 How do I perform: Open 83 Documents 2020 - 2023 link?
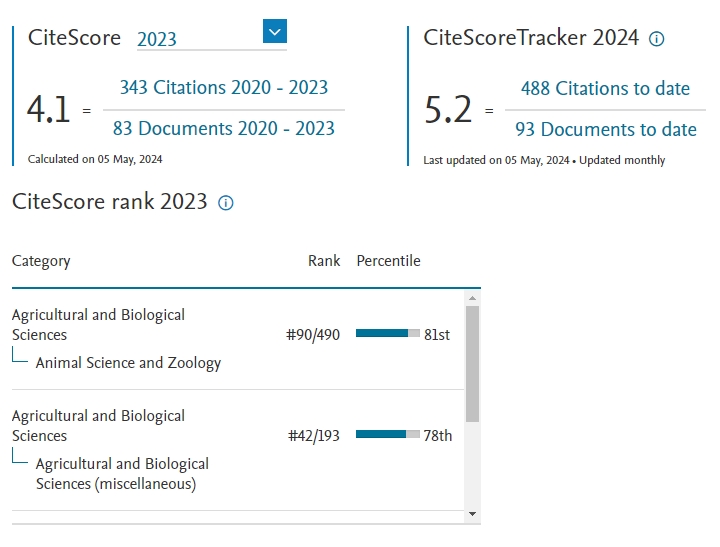coord(224,129)
